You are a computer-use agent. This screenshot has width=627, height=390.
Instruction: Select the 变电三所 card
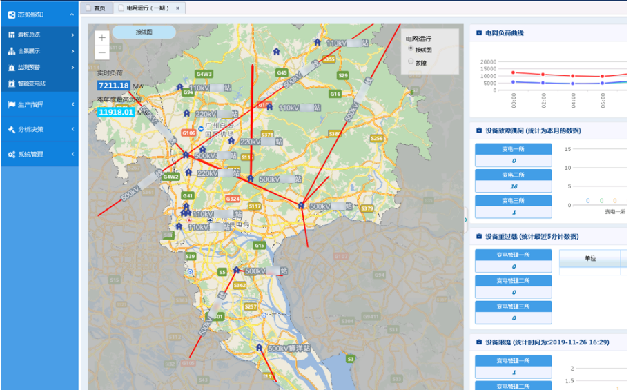(x=513, y=207)
